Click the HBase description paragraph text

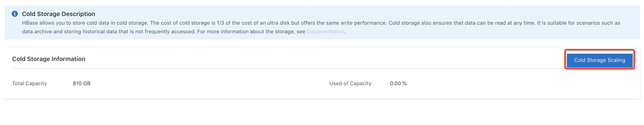coord(321,27)
